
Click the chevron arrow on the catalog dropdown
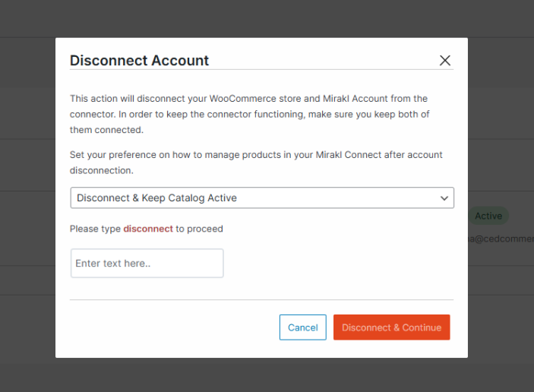tap(444, 198)
